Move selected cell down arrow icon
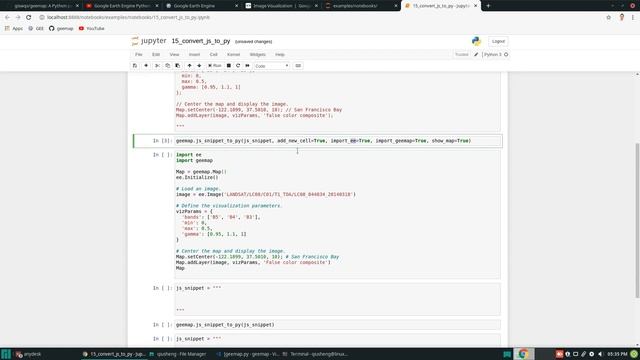Viewport: 640px width, 360px height. click(x=199, y=66)
